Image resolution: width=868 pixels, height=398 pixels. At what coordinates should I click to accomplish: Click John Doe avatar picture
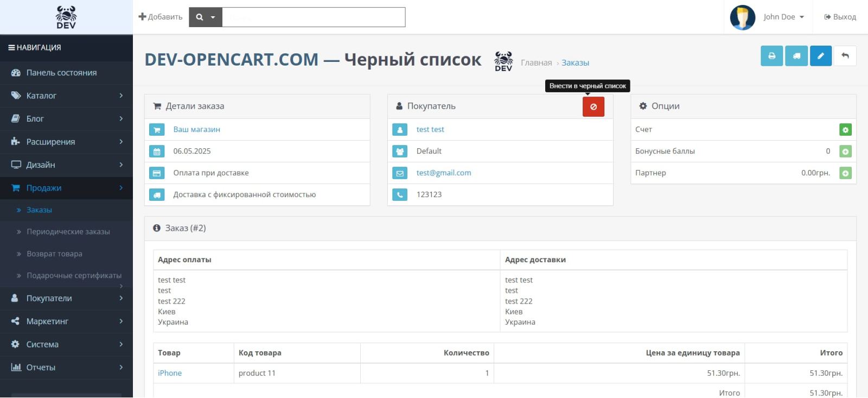tap(743, 17)
